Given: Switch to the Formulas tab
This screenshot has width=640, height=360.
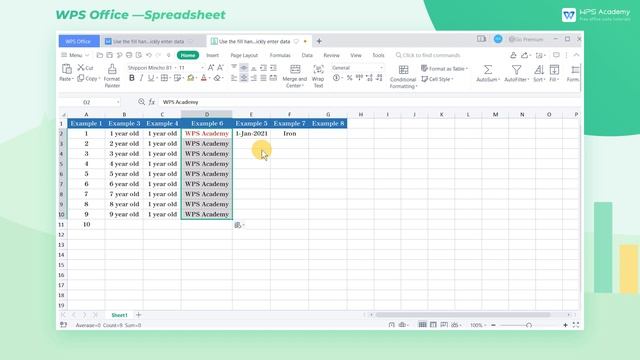Looking at the screenshot, I should pyautogui.click(x=280, y=55).
